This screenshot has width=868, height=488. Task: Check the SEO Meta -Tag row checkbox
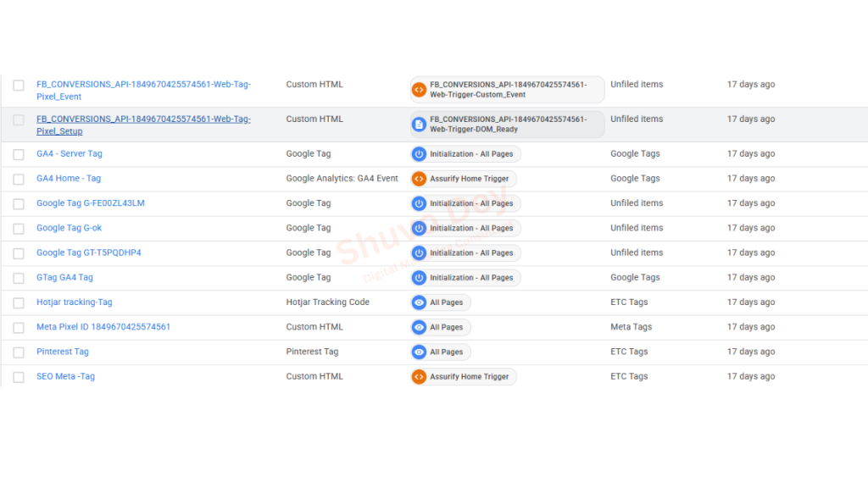coord(19,377)
